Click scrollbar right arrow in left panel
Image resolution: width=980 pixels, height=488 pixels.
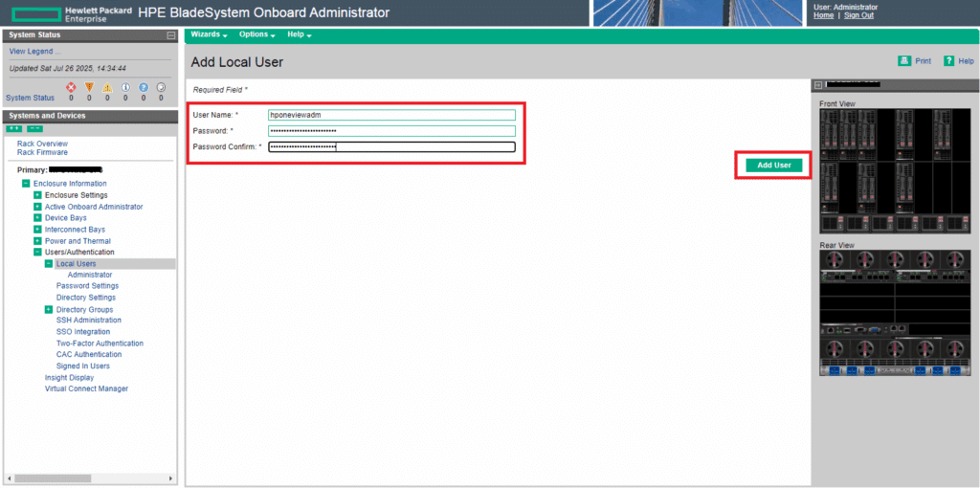point(171,478)
